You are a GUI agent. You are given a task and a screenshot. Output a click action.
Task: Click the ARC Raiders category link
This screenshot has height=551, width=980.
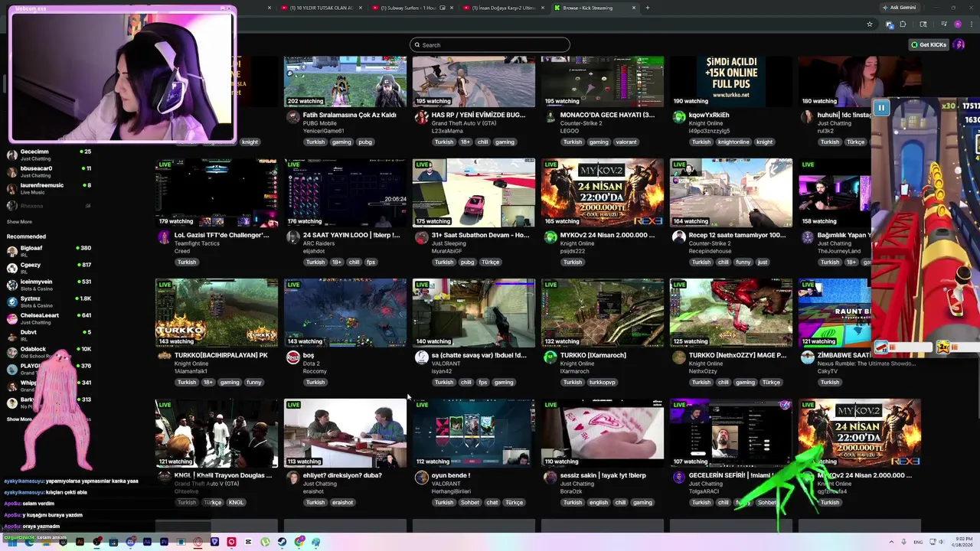pyautogui.click(x=318, y=243)
